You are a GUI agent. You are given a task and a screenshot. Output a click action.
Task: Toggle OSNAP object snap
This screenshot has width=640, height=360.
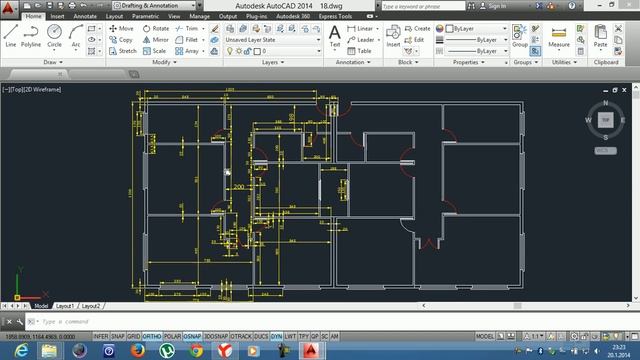(192, 336)
